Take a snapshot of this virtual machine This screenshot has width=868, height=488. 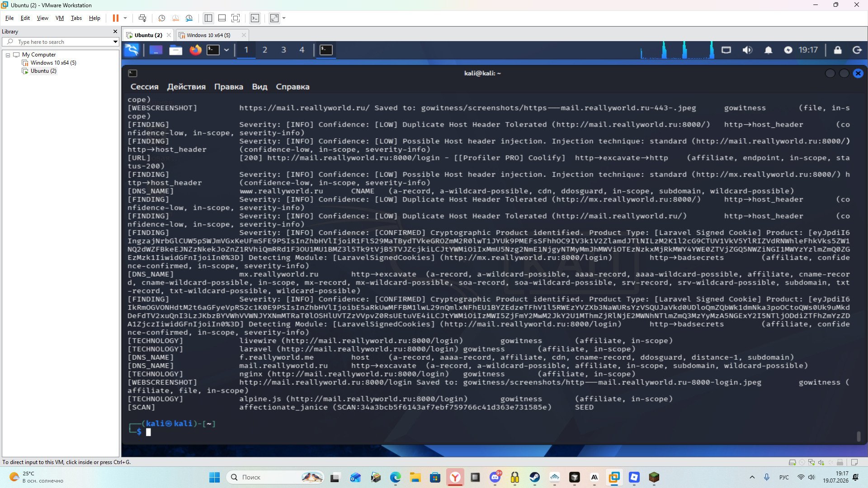(161, 18)
